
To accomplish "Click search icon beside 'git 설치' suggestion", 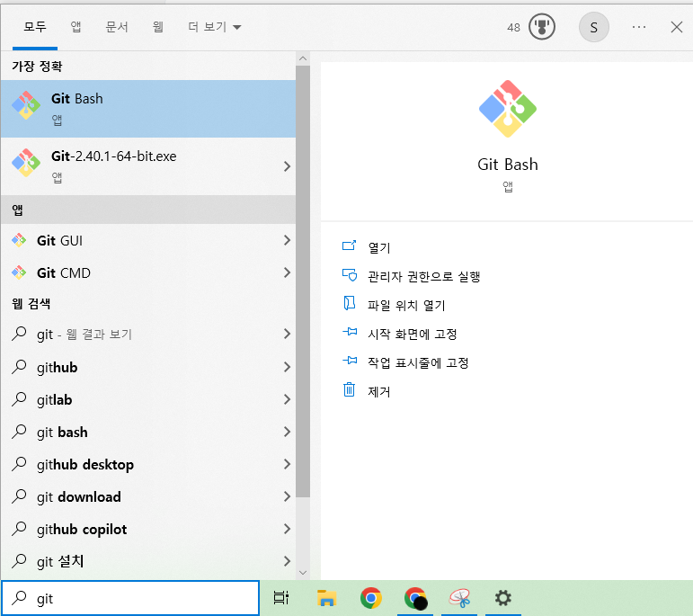I will point(19,561).
